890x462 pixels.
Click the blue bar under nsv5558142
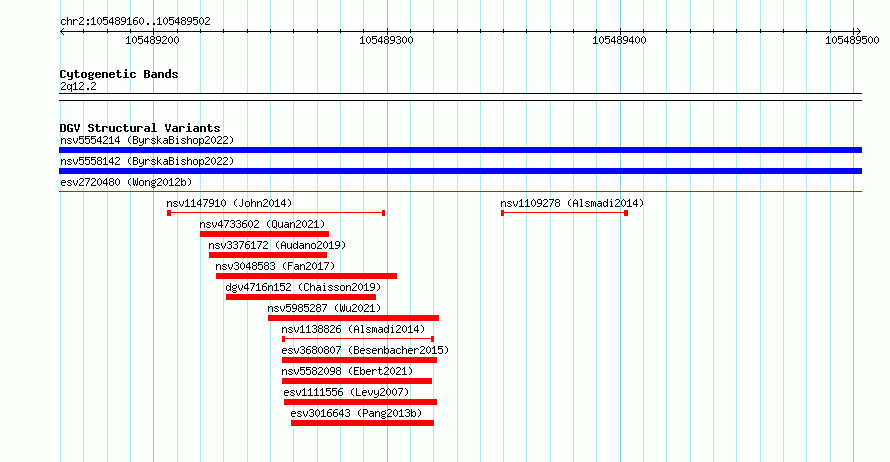[x=460, y=171]
